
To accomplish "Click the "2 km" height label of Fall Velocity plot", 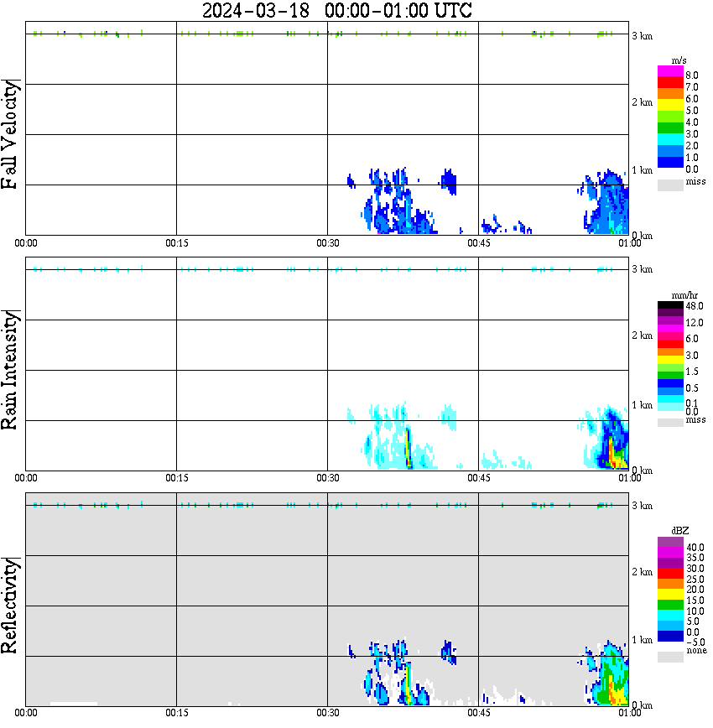I will pos(642,102).
